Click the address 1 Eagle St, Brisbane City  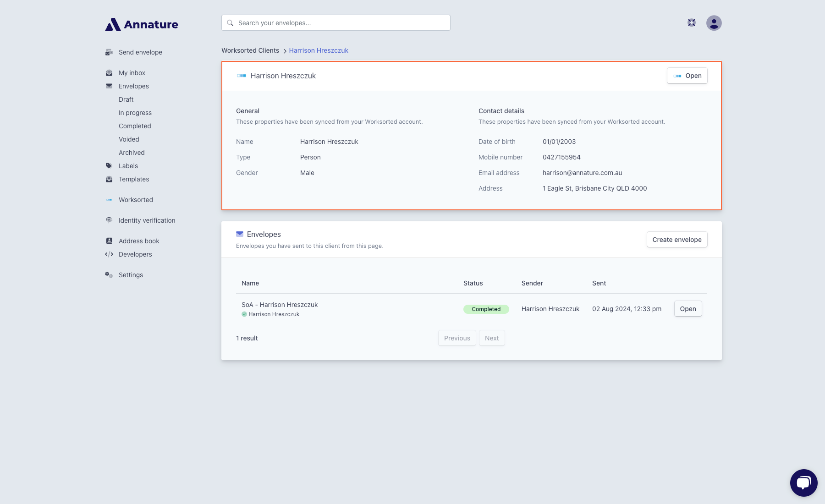[x=594, y=188]
